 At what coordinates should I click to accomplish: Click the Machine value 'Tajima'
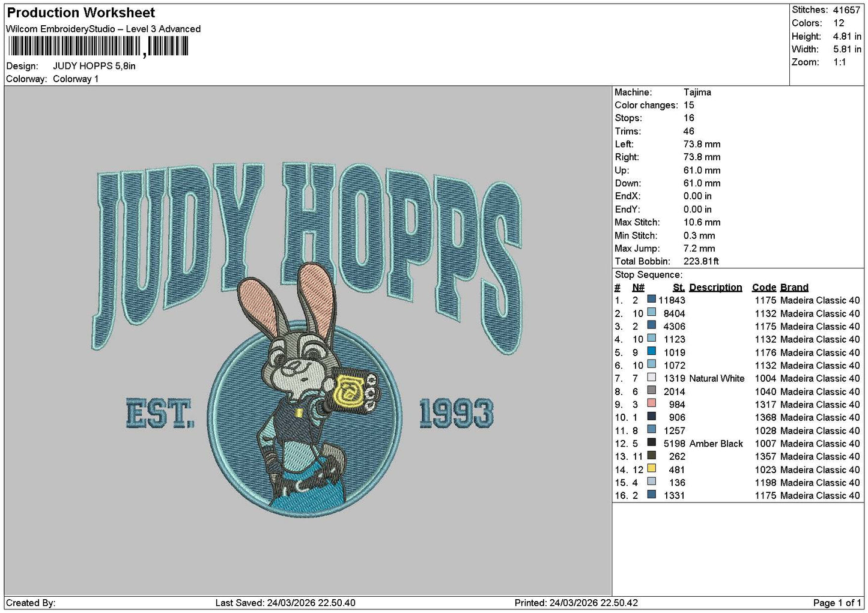pos(697,92)
